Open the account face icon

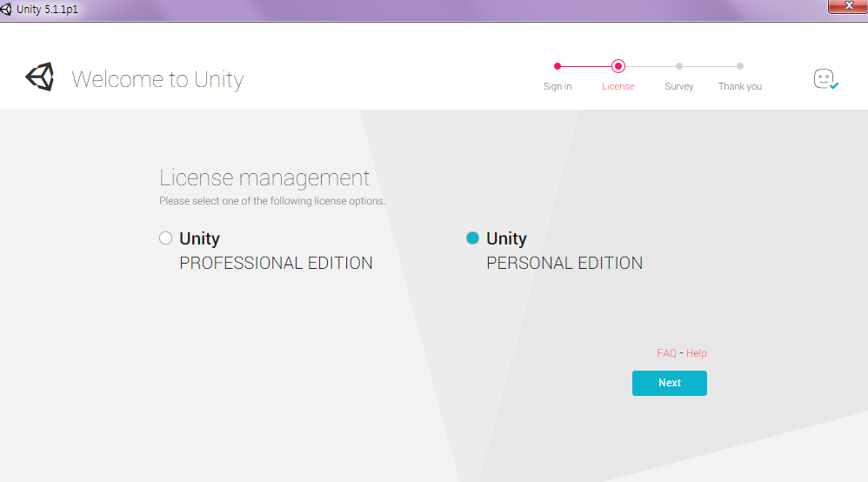(825, 79)
